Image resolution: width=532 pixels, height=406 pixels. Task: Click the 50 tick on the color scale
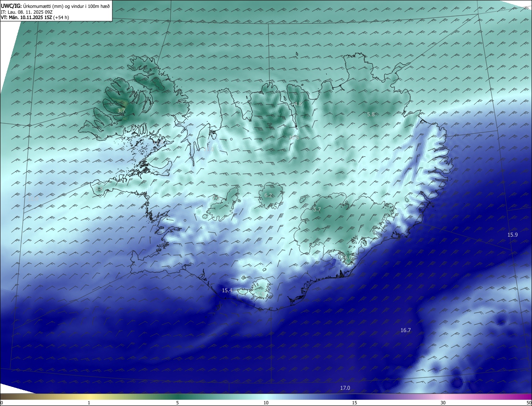pos(529,403)
